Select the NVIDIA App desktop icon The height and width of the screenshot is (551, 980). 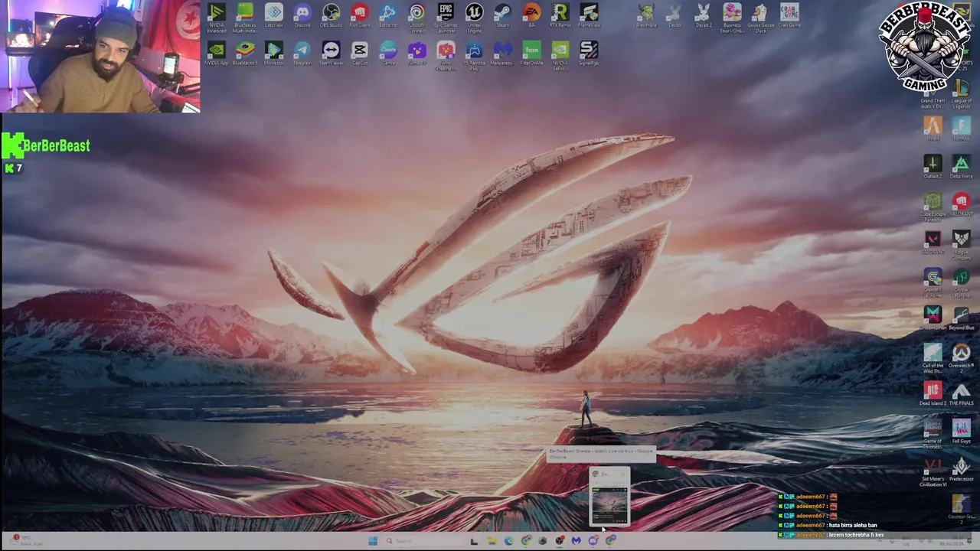pyautogui.click(x=217, y=54)
